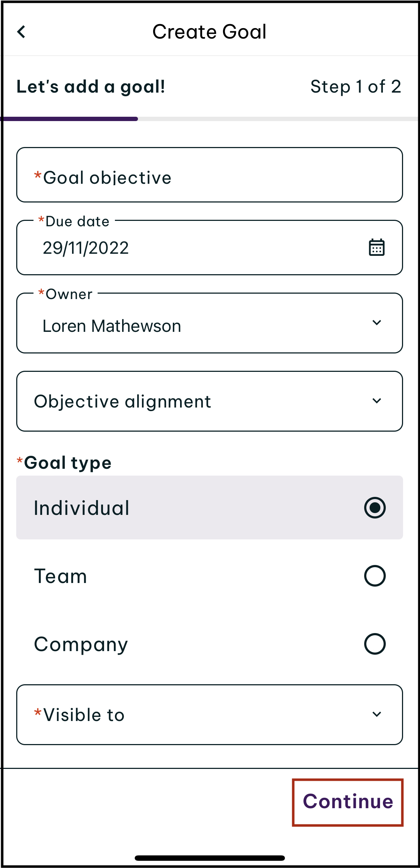Select the Company radio button
Image resolution: width=420 pixels, height=868 pixels.
pos(375,644)
